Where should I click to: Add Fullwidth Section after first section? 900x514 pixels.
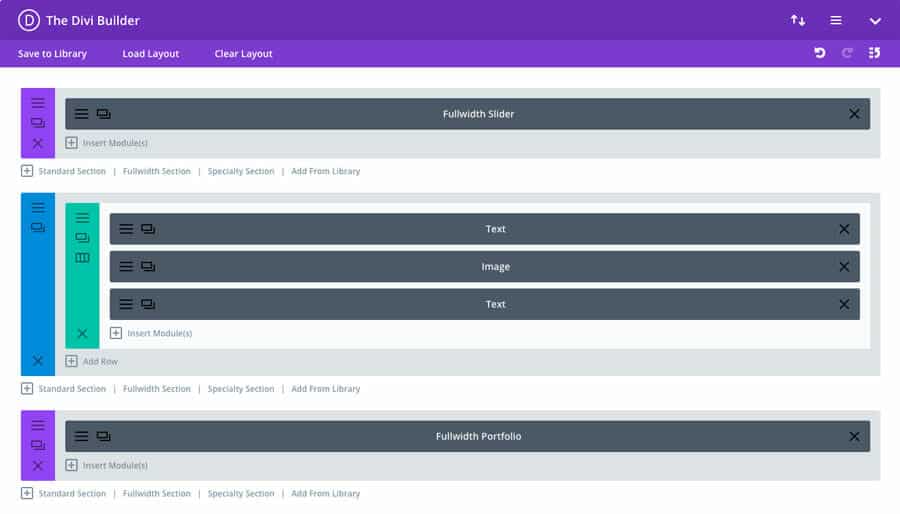[x=156, y=171]
